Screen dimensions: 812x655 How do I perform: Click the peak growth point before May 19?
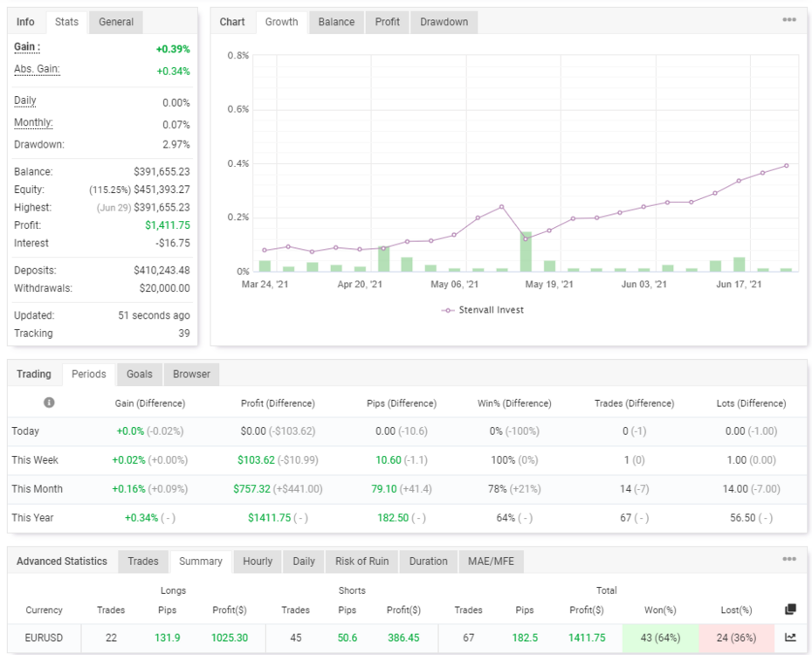coord(502,207)
